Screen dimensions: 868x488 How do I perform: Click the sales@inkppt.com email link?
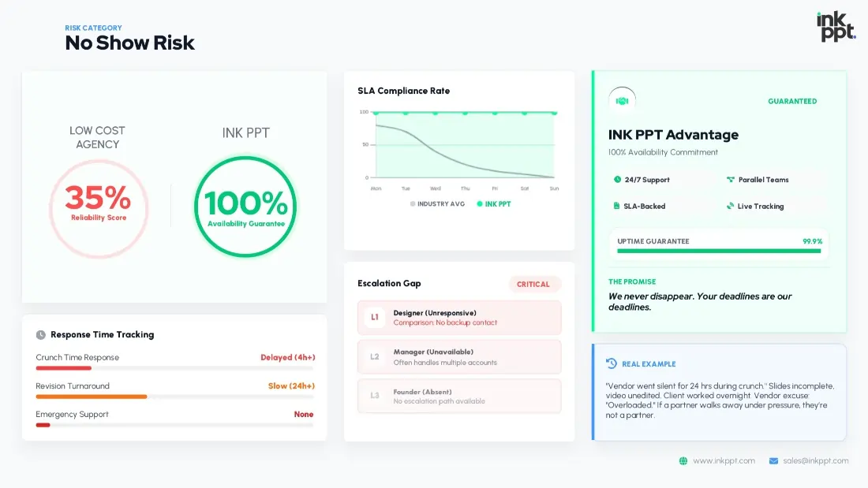click(x=815, y=461)
